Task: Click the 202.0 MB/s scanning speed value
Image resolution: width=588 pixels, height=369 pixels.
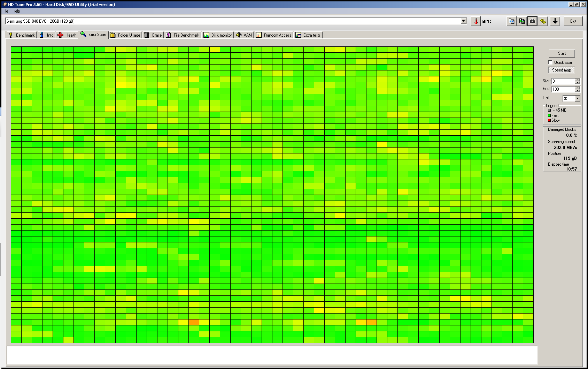Action: click(x=565, y=148)
